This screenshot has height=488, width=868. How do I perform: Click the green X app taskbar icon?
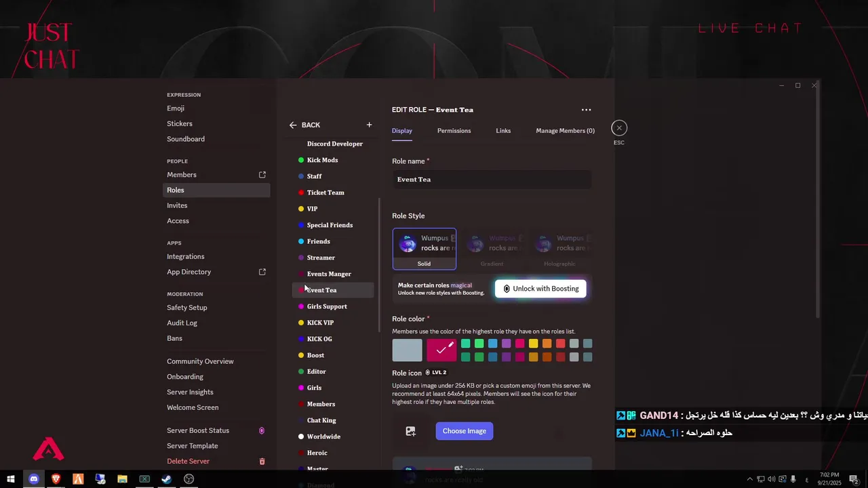tap(144, 479)
